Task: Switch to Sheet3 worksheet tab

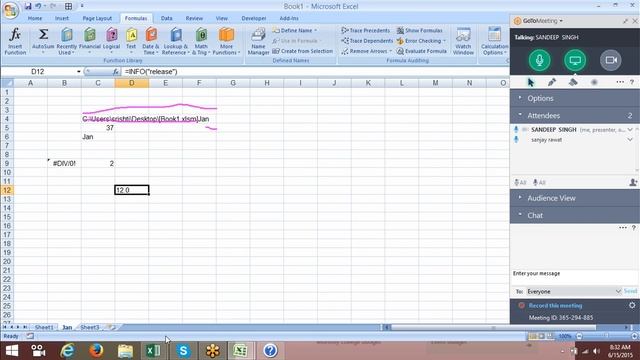Action: (90, 327)
